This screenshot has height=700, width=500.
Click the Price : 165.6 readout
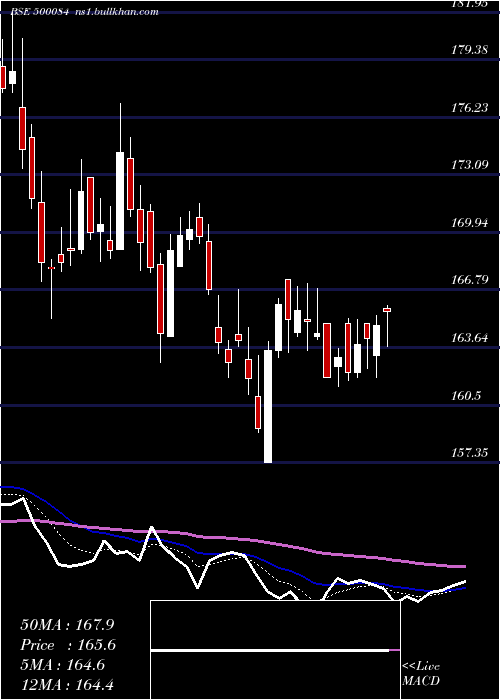pos(68,645)
